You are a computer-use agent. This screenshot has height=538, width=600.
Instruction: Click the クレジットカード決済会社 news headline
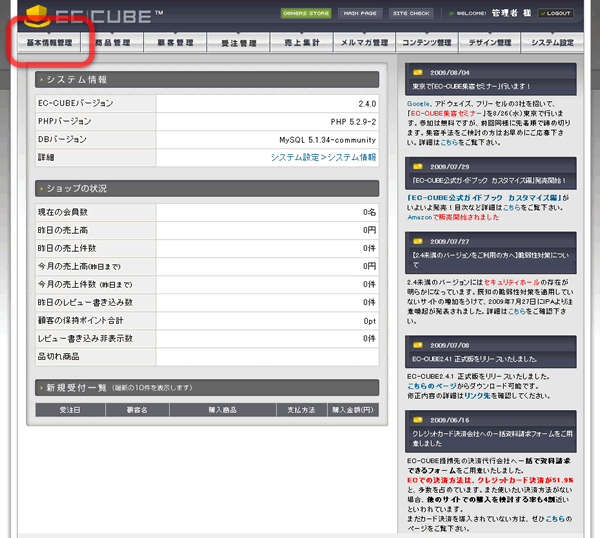492,439
